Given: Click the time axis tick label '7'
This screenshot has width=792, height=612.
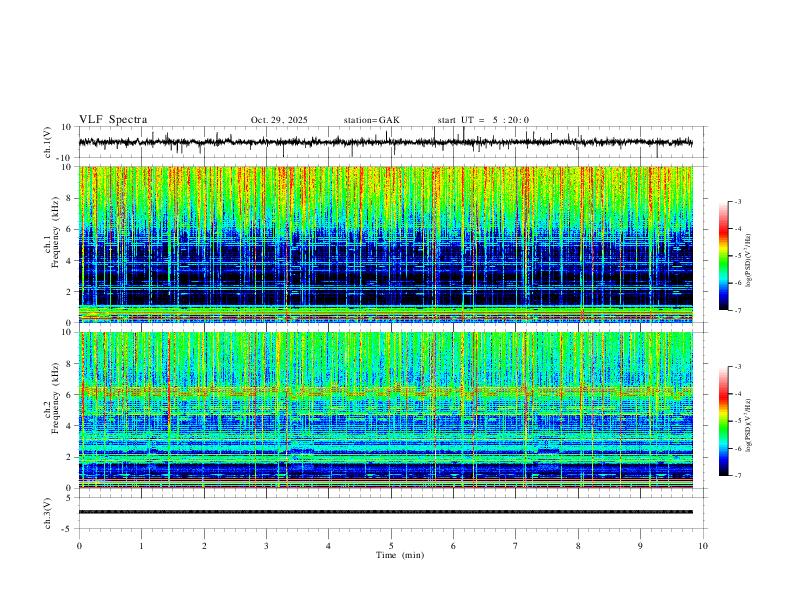Looking at the screenshot, I should [x=516, y=546].
